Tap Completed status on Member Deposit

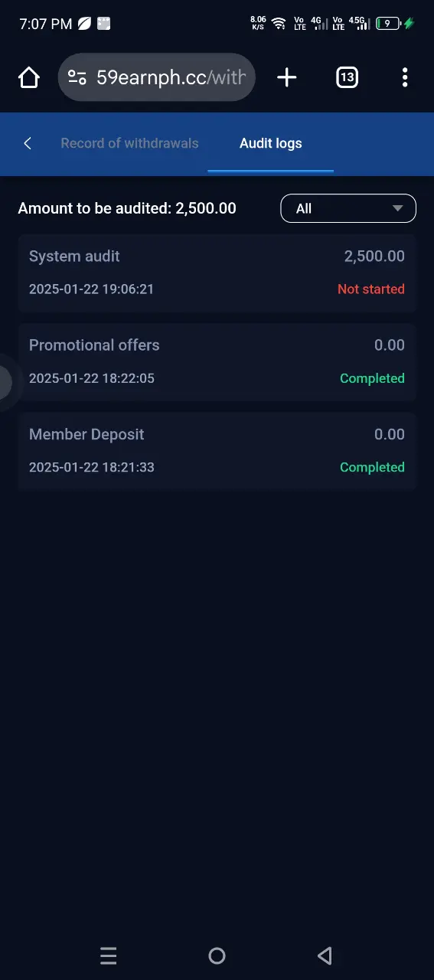click(x=372, y=467)
